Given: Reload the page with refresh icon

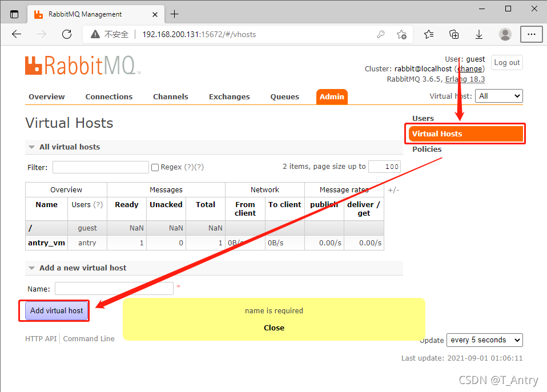Looking at the screenshot, I should coord(67,34).
